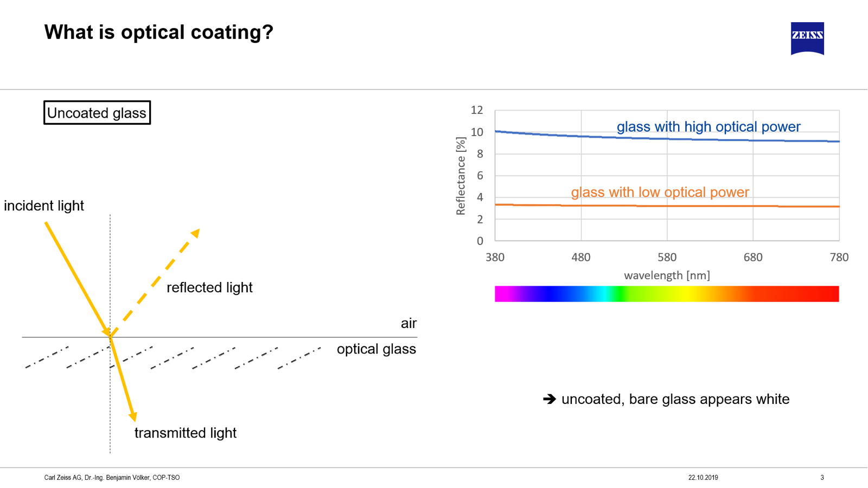Click the 'optical glass' label
This screenshot has width=868, height=488.
pyautogui.click(x=376, y=349)
